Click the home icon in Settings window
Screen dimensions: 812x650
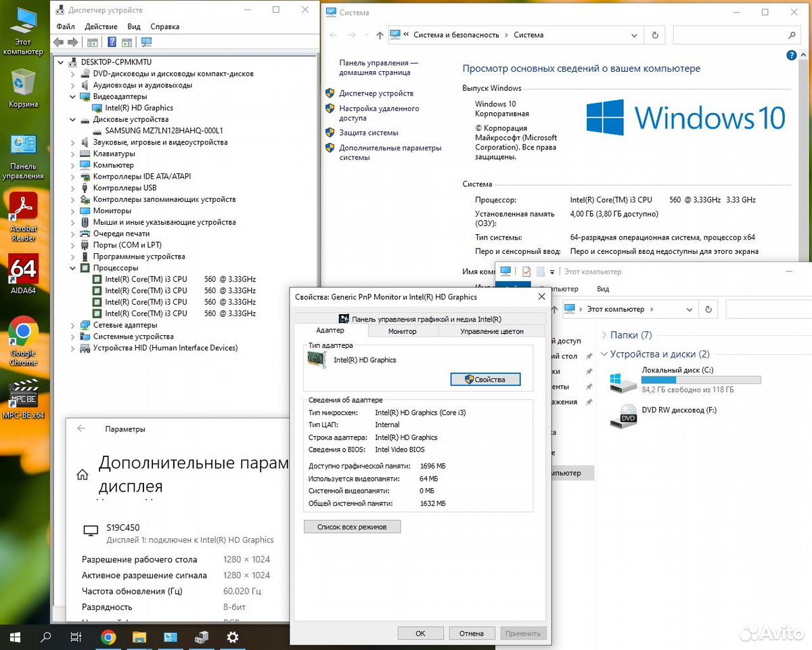pyautogui.click(x=82, y=475)
